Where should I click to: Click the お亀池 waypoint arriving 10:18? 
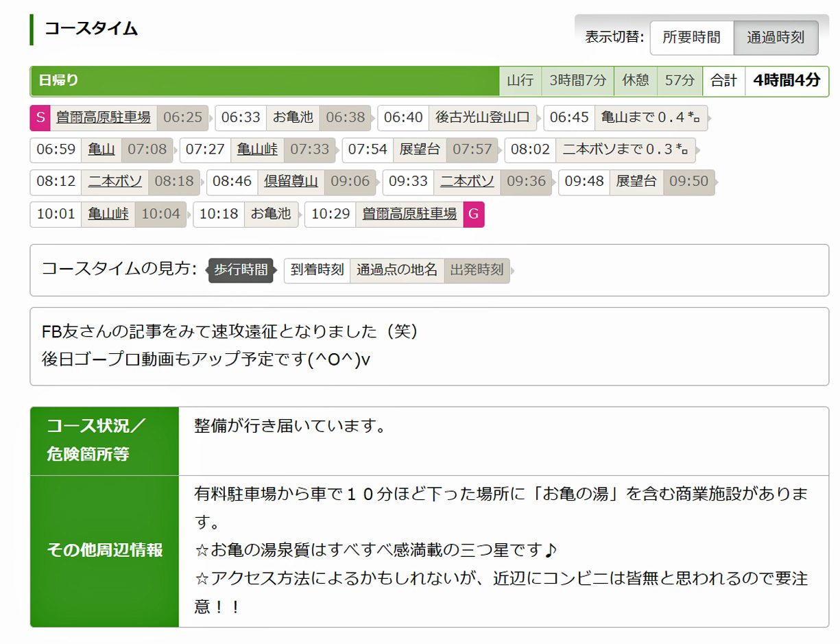tap(271, 214)
